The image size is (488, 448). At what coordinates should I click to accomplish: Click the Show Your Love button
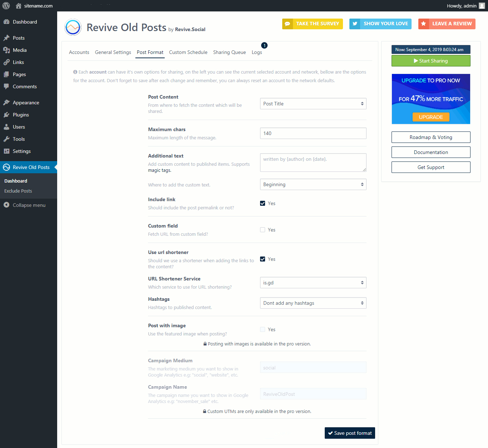tap(380, 24)
